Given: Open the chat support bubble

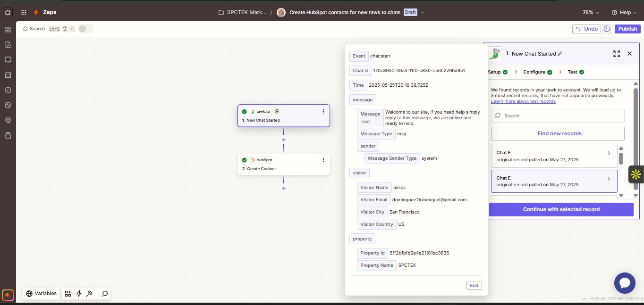Looking at the screenshot, I should coord(625,283).
